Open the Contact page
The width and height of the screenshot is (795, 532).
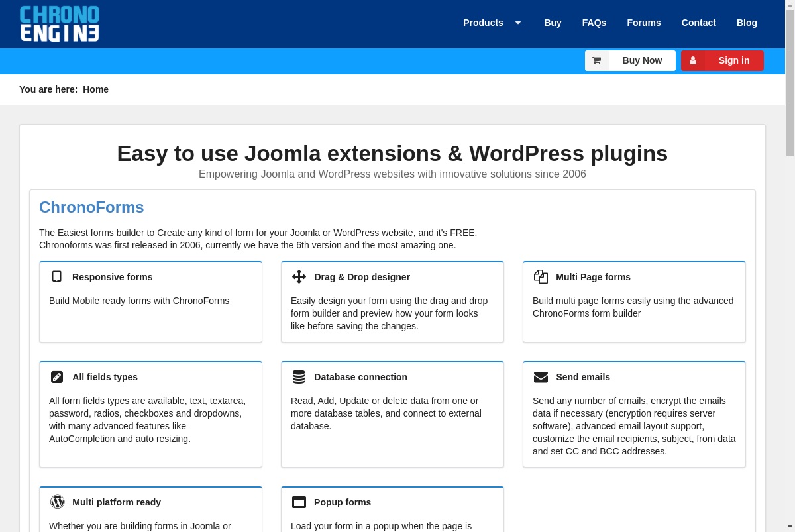point(699,23)
